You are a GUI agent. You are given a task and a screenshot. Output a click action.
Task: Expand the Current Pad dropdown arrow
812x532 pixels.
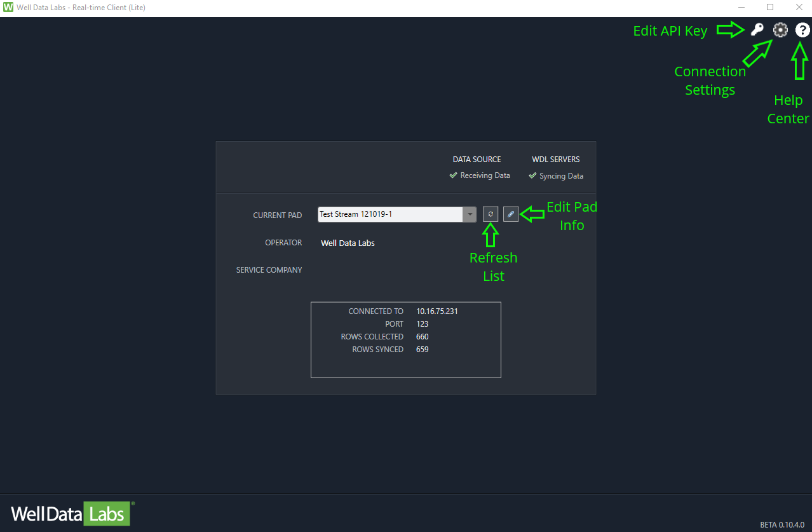click(470, 214)
